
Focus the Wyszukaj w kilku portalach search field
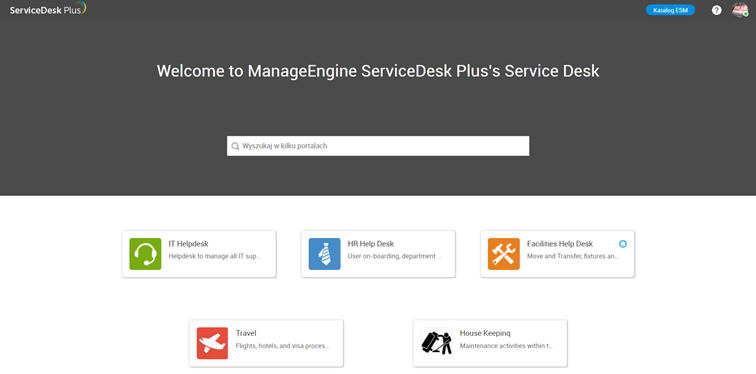pos(378,146)
